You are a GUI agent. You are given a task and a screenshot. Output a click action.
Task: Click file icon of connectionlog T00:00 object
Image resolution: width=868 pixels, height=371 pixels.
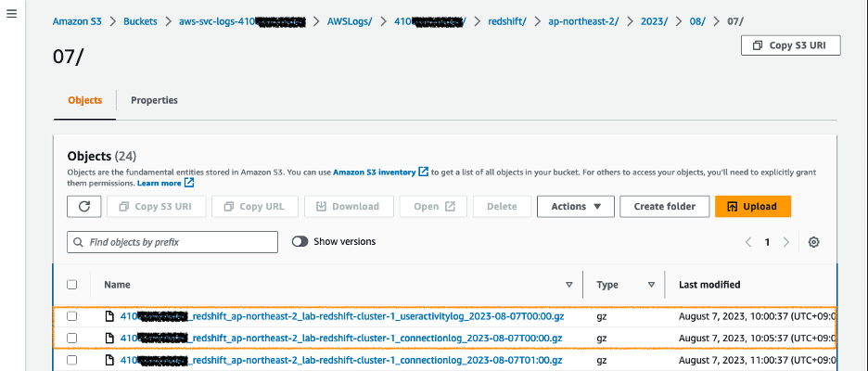pyautogui.click(x=110, y=338)
